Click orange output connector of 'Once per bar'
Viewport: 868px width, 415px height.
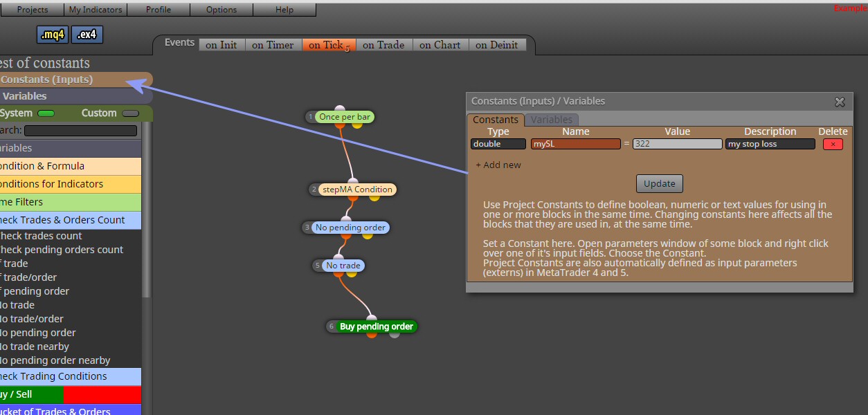pyautogui.click(x=340, y=124)
